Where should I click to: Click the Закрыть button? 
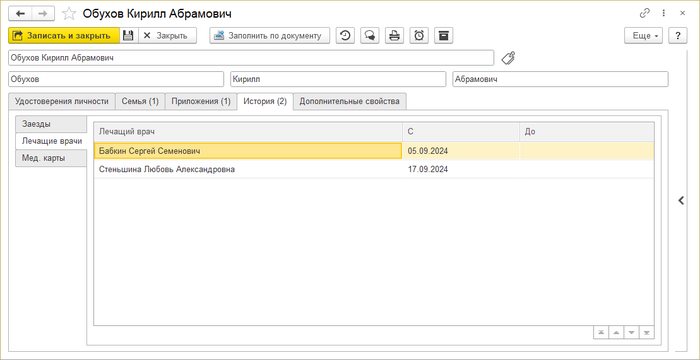click(x=167, y=36)
